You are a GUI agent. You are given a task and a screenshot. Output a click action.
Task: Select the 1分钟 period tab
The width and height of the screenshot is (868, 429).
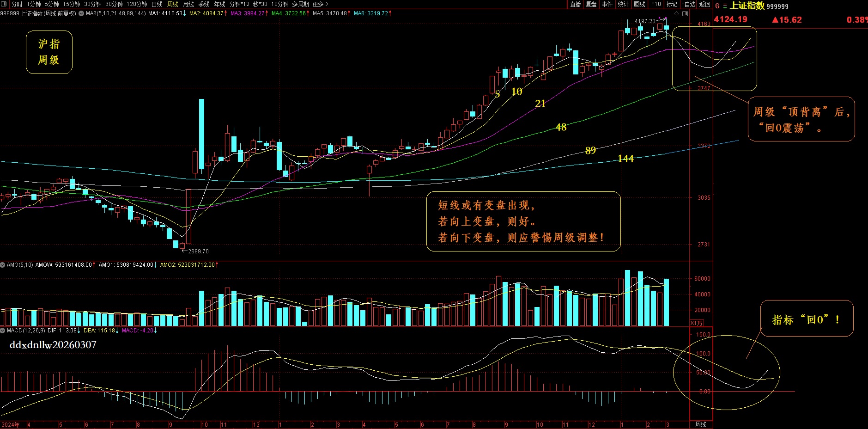click(34, 4)
